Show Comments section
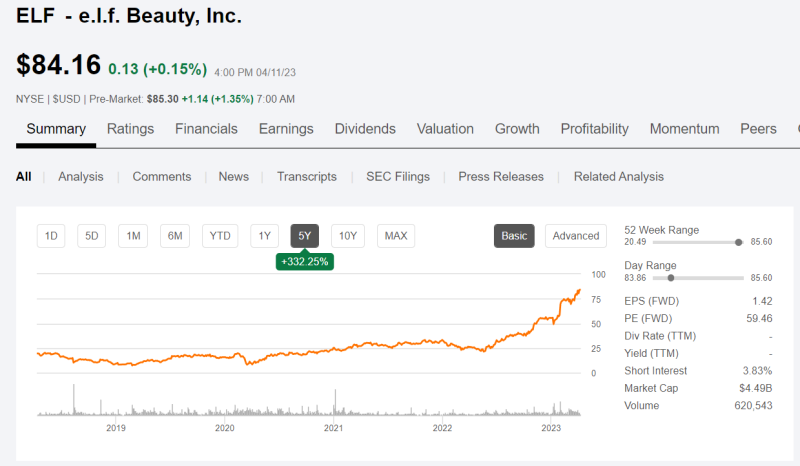 (x=162, y=177)
